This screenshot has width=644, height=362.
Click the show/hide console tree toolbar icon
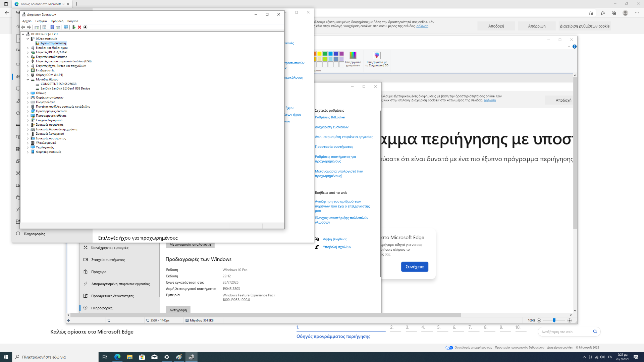pos(37,27)
